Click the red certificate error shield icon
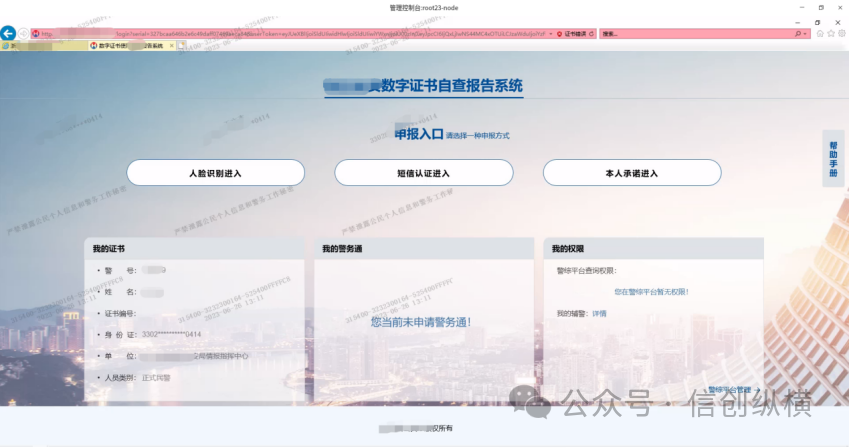The height and width of the screenshot is (448, 849). pos(559,34)
